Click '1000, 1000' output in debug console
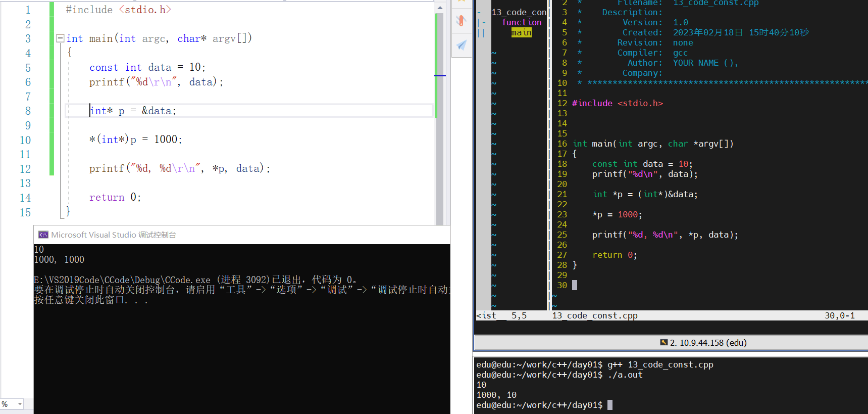This screenshot has width=868, height=414. (59, 260)
